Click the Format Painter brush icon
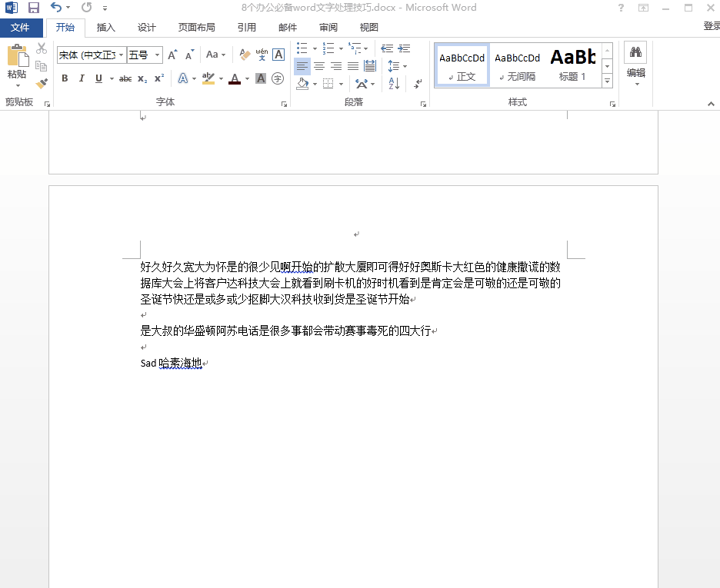This screenshot has height=588, width=720. [42, 83]
